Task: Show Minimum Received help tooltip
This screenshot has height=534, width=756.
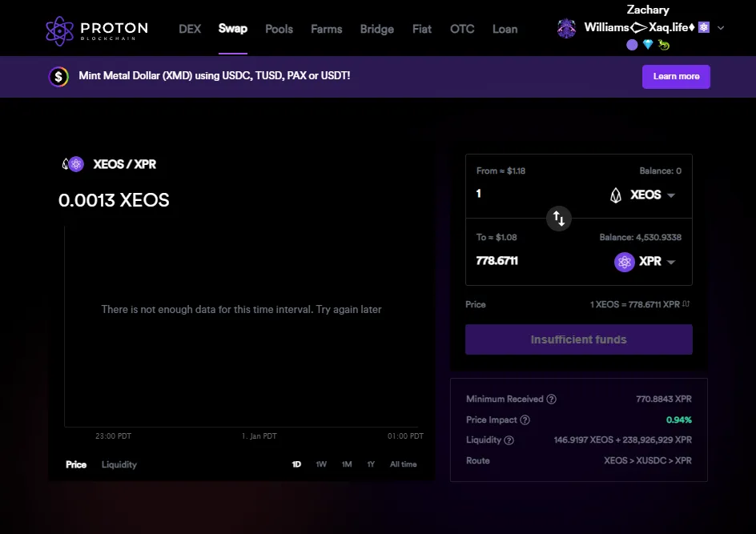Action: 552,399
